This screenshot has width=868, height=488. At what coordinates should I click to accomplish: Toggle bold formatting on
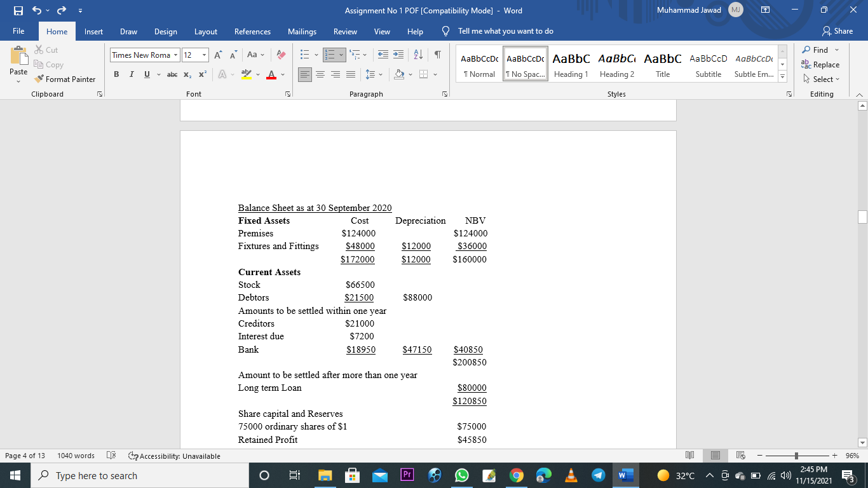coord(116,74)
